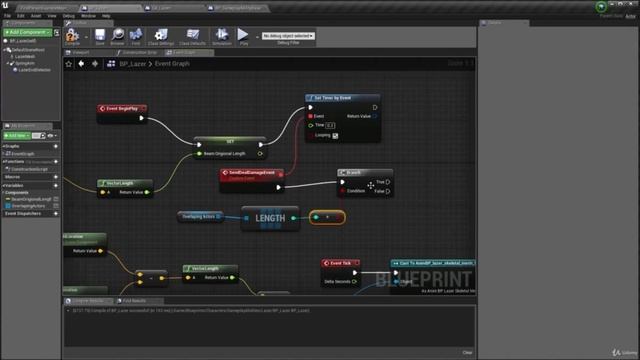Click the Find binoculars icon in toolbar

tap(136, 36)
